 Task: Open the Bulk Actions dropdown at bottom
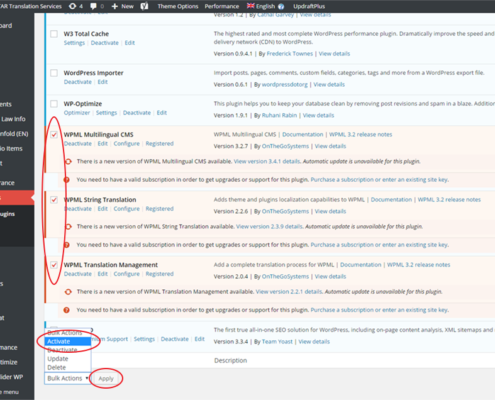click(x=68, y=378)
